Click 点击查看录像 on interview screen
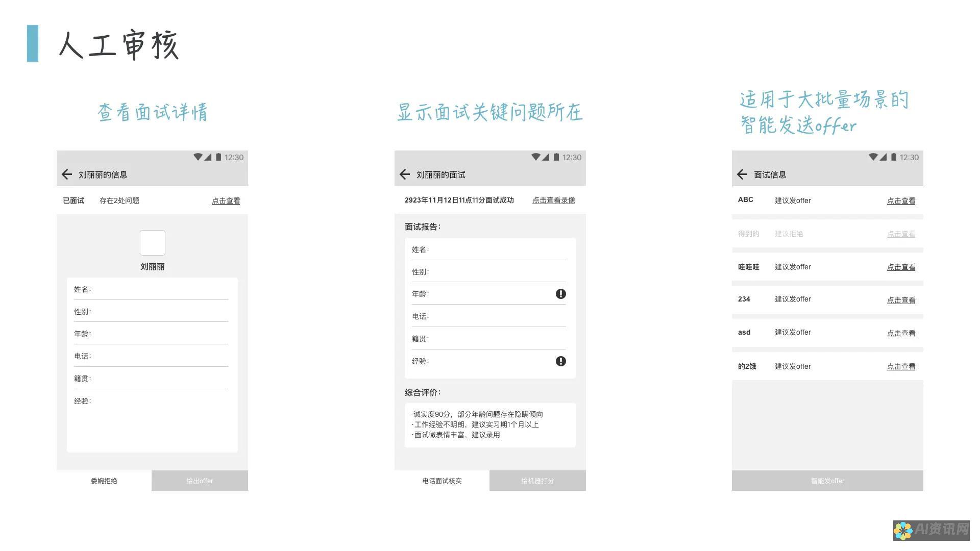 553,200
